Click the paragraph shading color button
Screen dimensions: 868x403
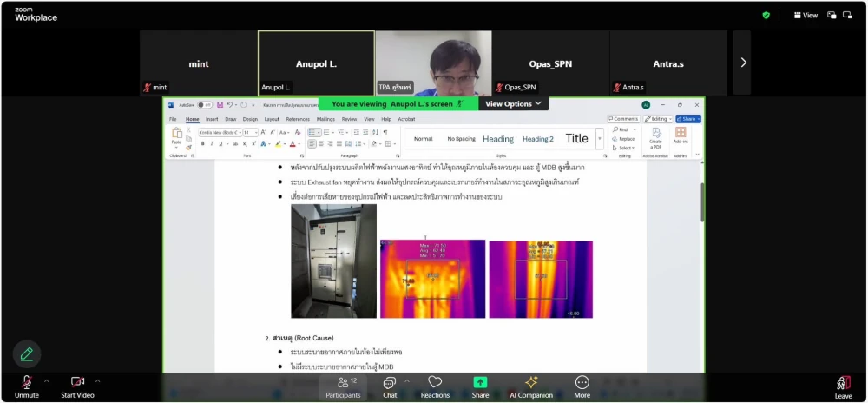click(x=373, y=143)
